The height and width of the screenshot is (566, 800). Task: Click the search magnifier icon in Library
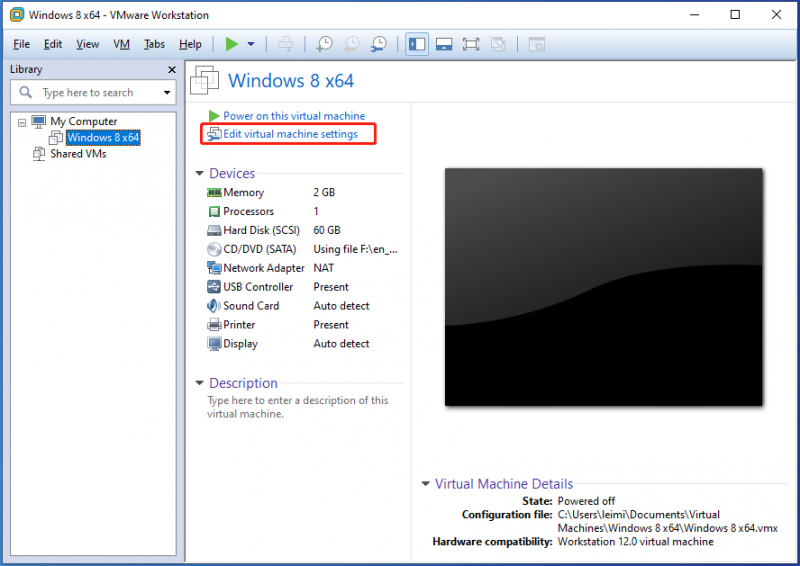point(25,92)
